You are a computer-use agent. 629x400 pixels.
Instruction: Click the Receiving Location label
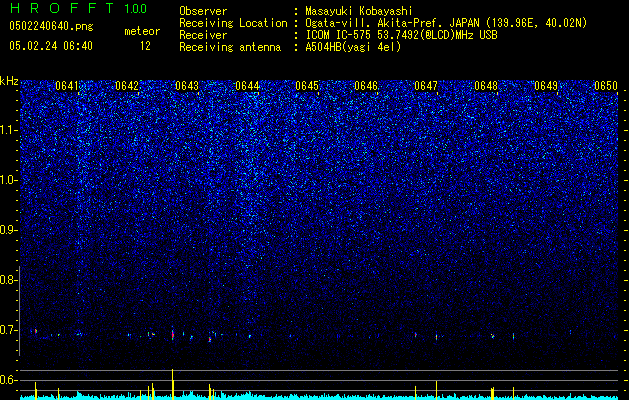click(233, 23)
